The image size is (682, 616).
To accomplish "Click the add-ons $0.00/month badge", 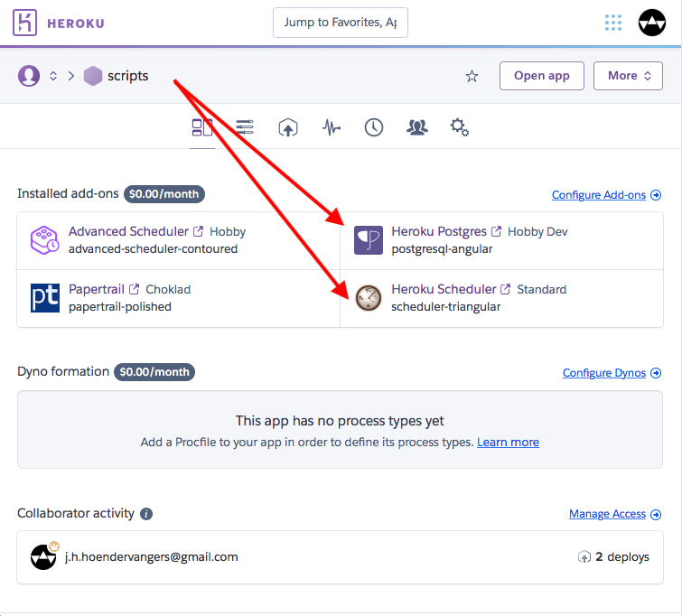I will coord(164,194).
